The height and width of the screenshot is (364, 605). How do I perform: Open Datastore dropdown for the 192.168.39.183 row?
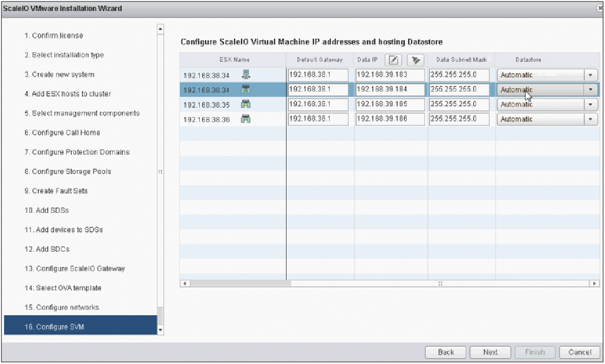[590, 75]
